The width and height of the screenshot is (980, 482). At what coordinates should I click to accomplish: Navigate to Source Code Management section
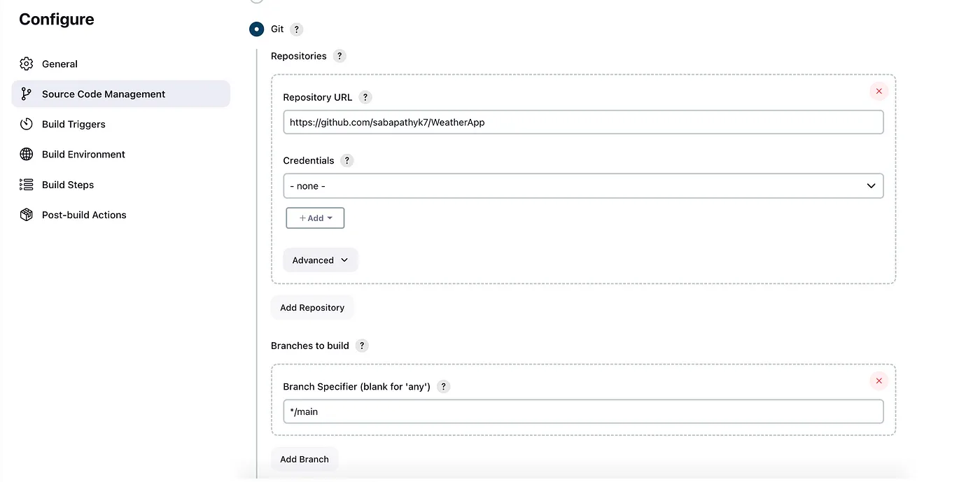pyautogui.click(x=104, y=94)
